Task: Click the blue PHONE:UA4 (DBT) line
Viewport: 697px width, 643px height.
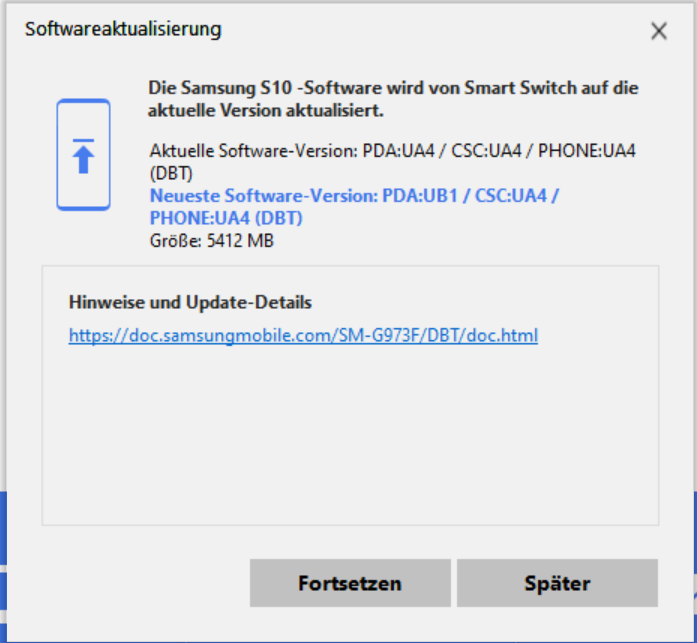Action: pos(226,218)
